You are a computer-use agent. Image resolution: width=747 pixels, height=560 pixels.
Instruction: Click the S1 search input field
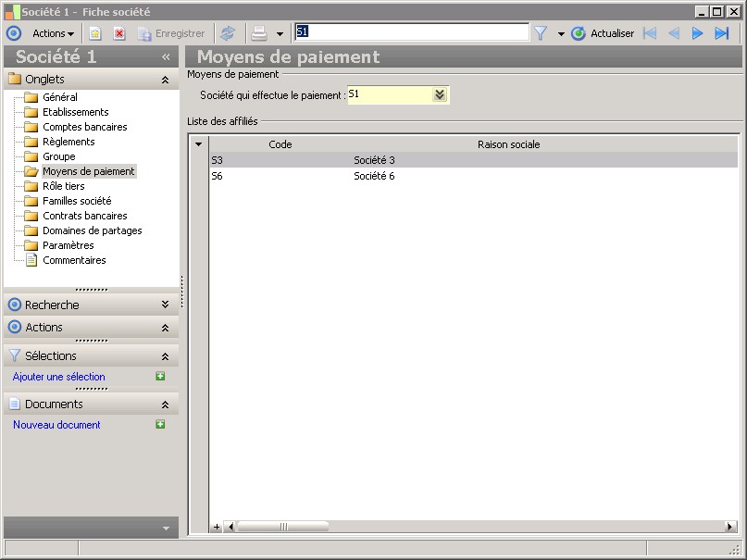pos(412,31)
